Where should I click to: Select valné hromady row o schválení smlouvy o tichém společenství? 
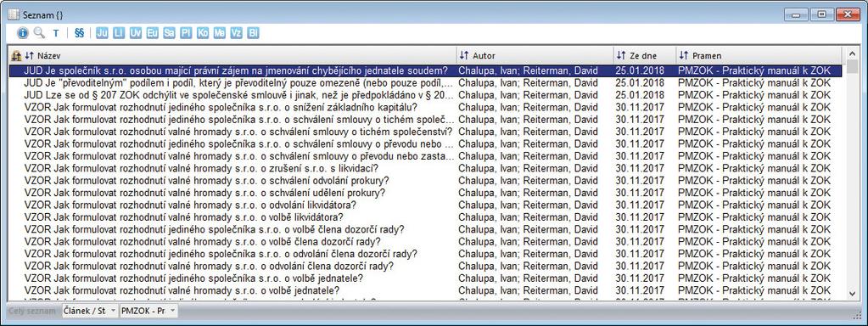[x=426, y=132]
